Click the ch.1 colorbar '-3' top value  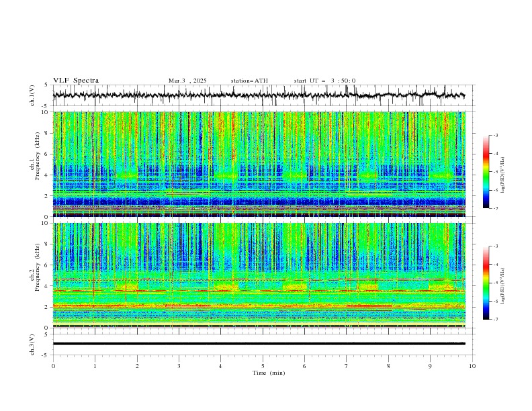click(496, 135)
